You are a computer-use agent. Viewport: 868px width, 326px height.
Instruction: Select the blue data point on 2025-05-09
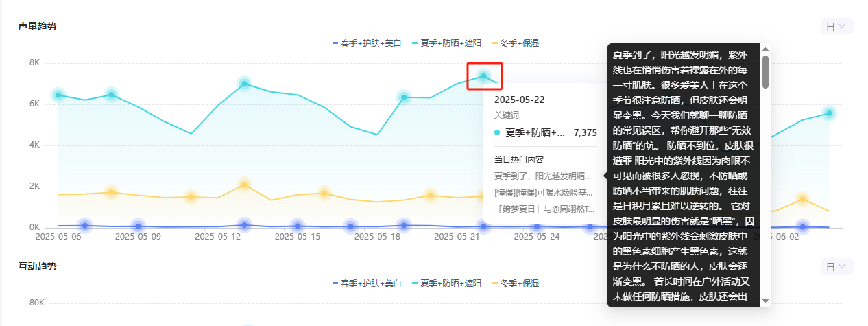tap(138, 226)
